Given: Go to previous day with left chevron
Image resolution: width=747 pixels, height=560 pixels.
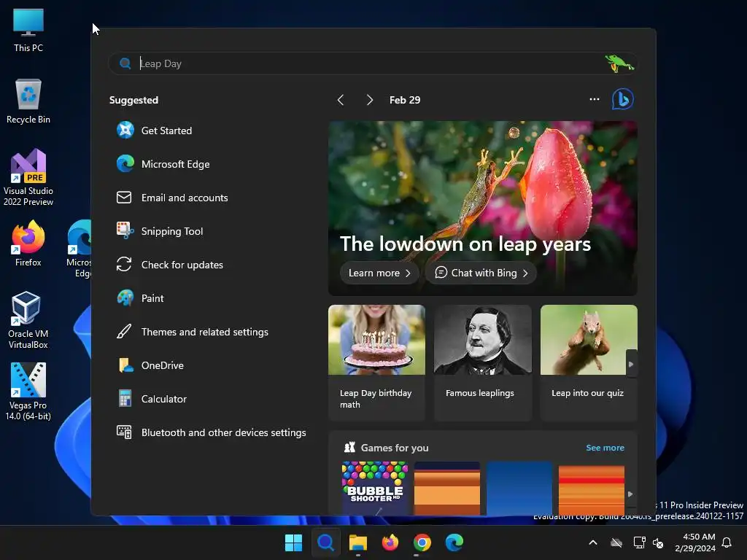Looking at the screenshot, I should (x=340, y=100).
